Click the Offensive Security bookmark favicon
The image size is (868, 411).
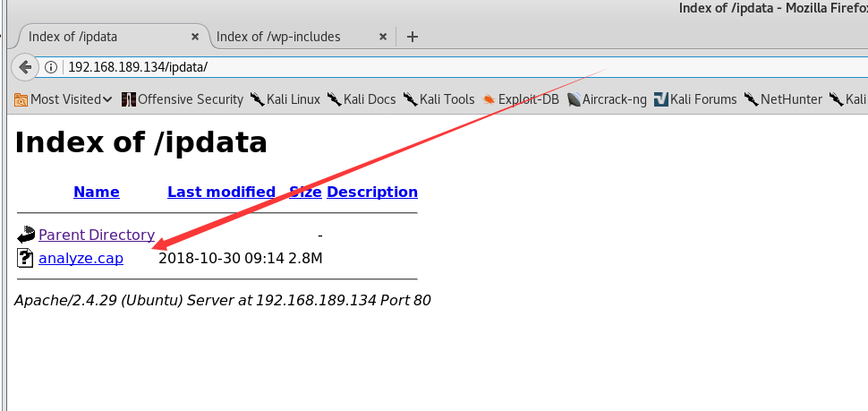[x=129, y=100]
